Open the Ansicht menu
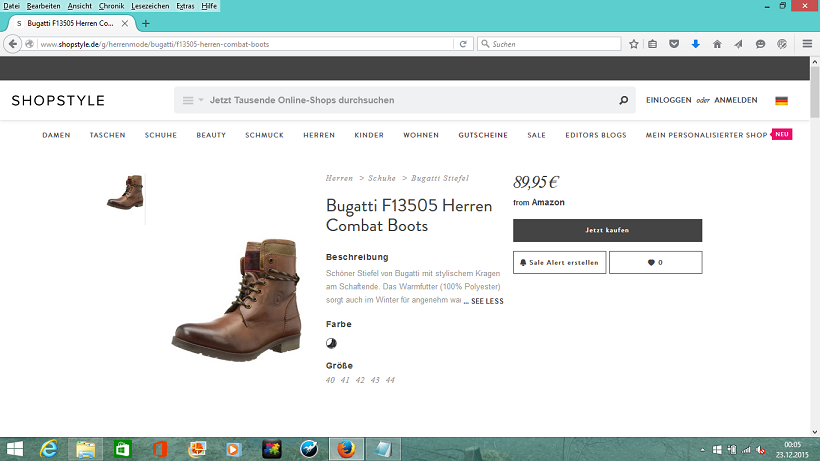The height and width of the screenshot is (461, 820). [79, 6]
